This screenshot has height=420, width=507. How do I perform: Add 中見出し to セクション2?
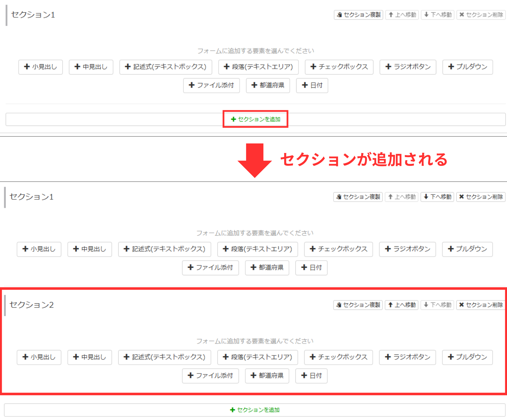(x=90, y=357)
